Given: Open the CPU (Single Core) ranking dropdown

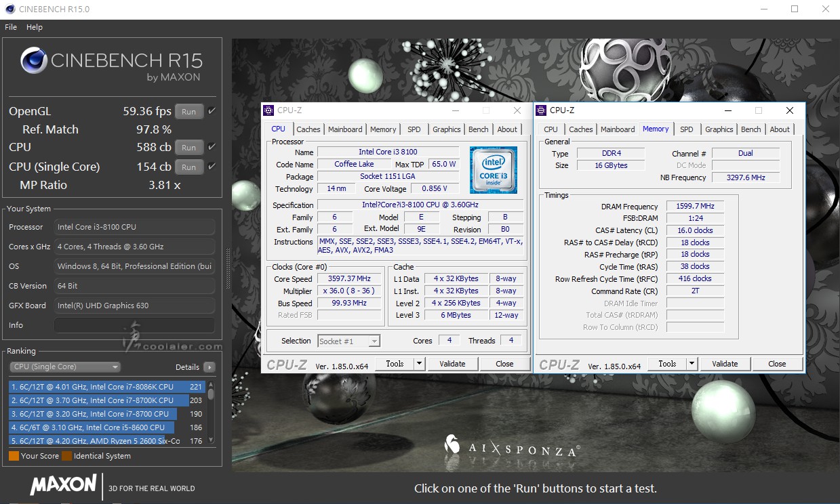Looking at the screenshot, I should (x=65, y=367).
